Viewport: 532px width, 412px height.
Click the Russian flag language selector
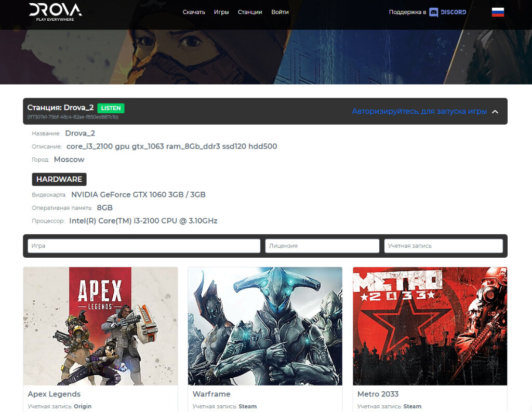tap(498, 12)
